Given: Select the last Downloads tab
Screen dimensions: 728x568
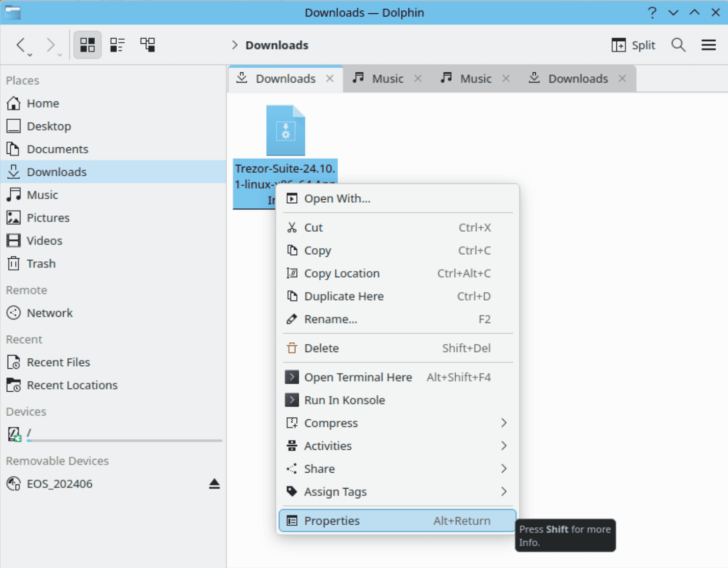Looking at the screenshot, I should (x=578, y=78).
